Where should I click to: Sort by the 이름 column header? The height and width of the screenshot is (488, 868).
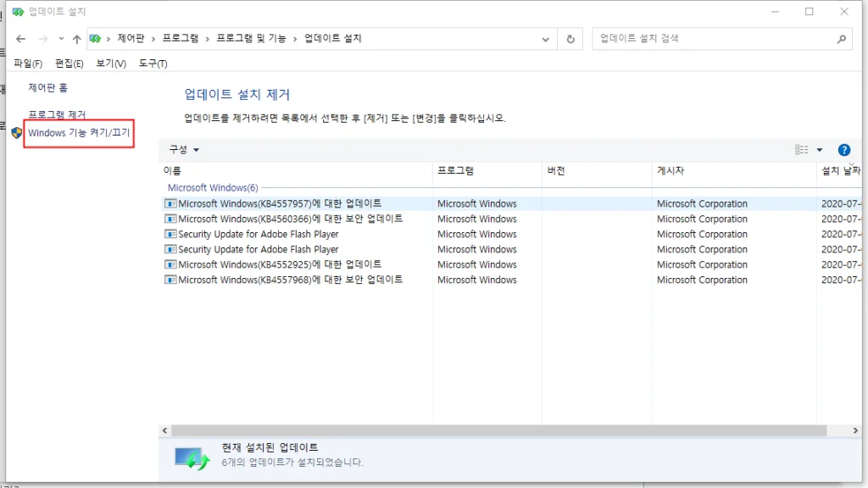pos(296,171)
